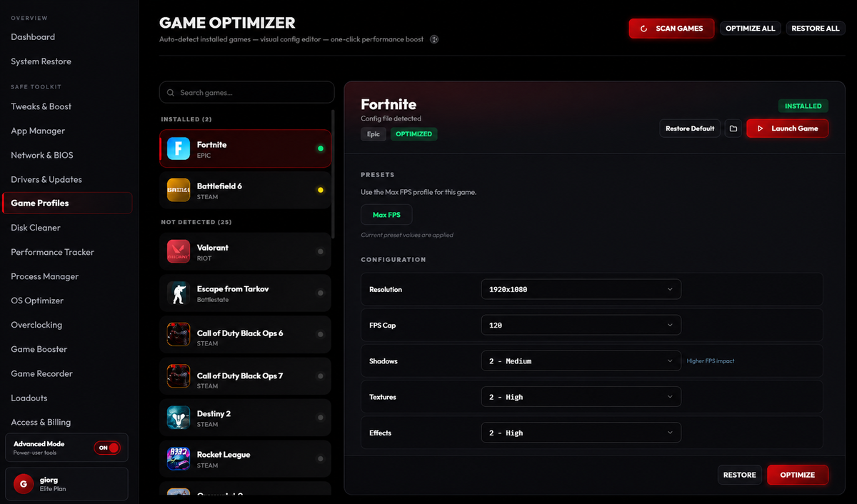Click Optimize All button
Image resolution: width=857 pixels, height=504 pixels.
click(750, 29)
